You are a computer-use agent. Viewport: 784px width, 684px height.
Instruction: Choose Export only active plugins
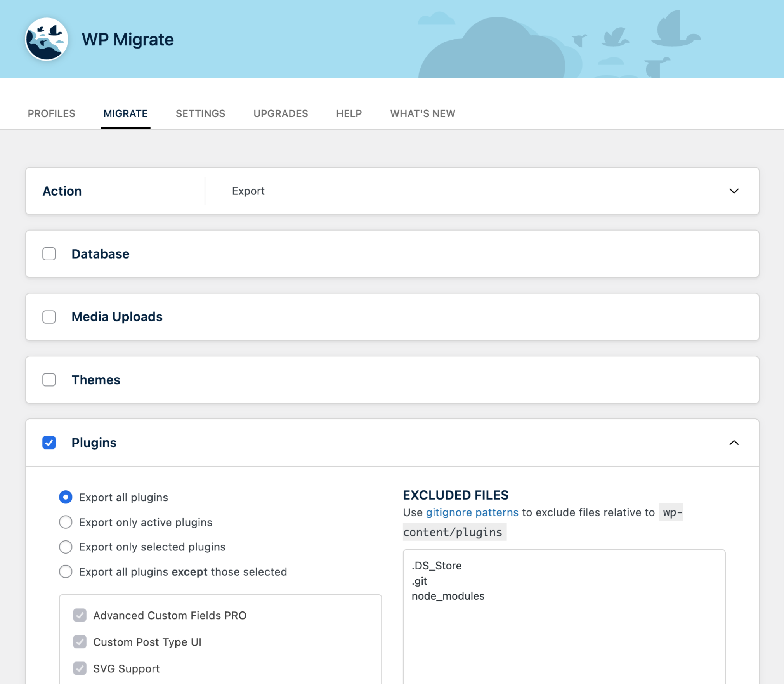pos(66,522)
